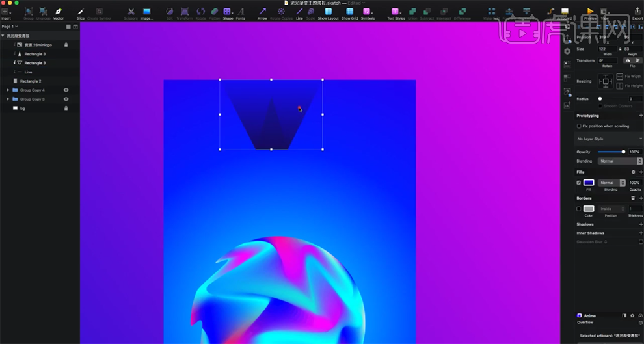Viewport: 644px width, 344px height.
Task: Open the No Layer Style dropdown
Action: click(x=609, y=139)
